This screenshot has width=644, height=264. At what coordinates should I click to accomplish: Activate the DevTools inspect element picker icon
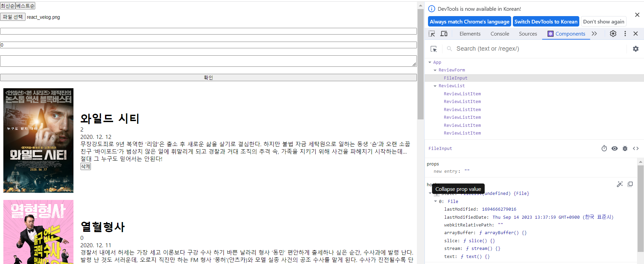pos(432,34)
